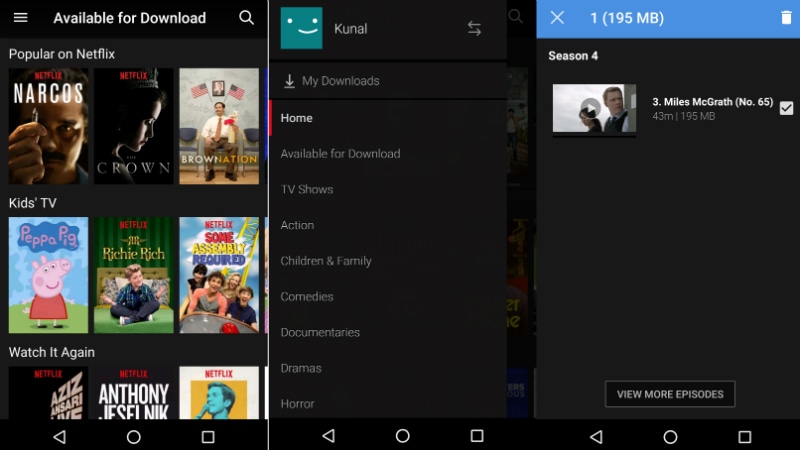
Task: Open the Richie Rich poster
Action: pyautogui.click(x=134, y=275)
